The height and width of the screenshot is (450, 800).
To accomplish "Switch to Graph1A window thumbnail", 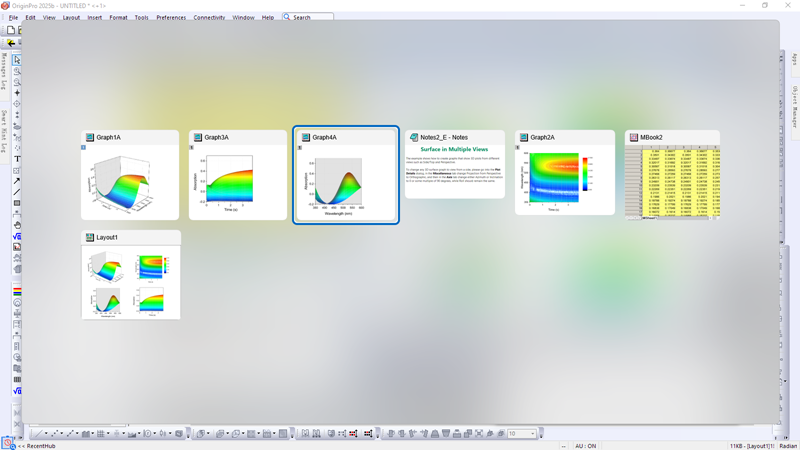I will [x=130, y=175].
